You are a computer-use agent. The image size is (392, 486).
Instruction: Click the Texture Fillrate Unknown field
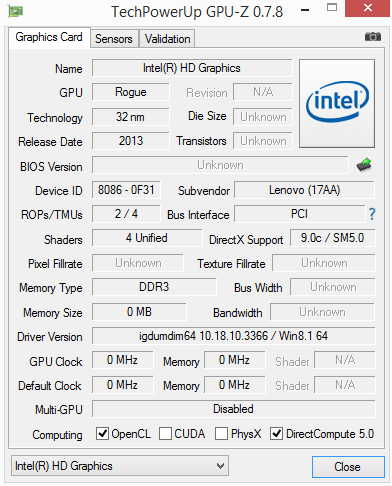click(324, 263)
